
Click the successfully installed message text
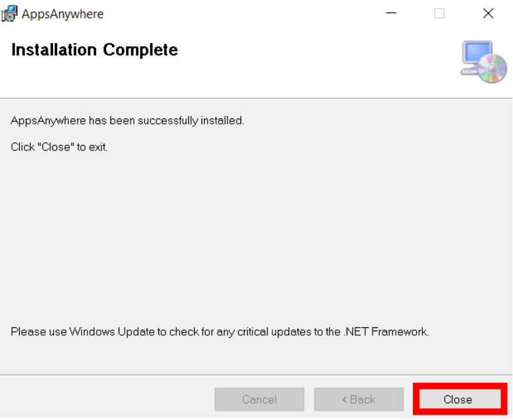click(128, 121)
